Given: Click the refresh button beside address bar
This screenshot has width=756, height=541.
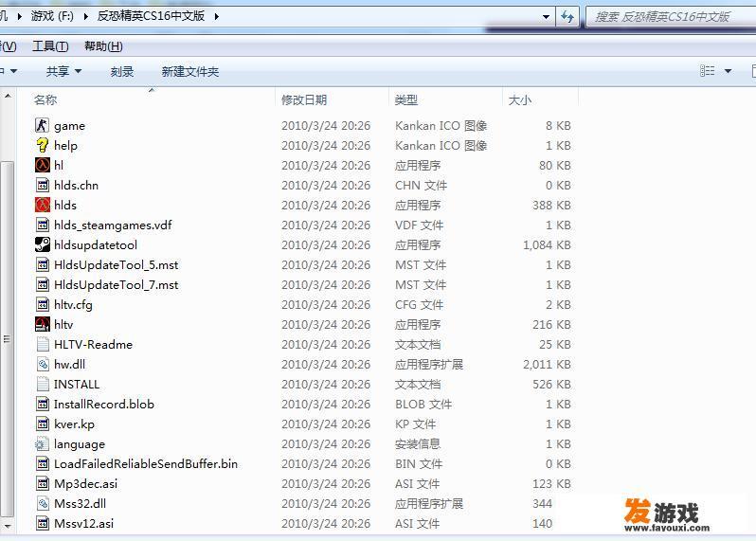Looking at the screenshot, I should coord(567,17).
